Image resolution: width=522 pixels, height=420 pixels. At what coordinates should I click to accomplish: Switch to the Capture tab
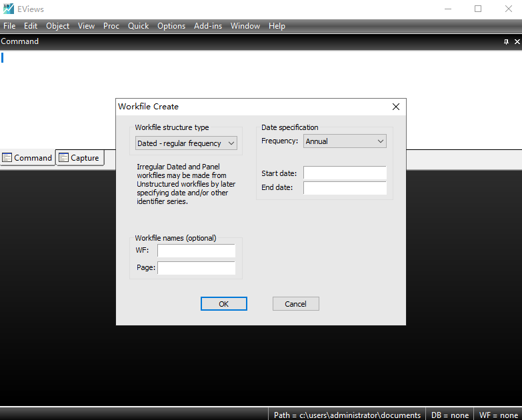[x=79, y=158]
